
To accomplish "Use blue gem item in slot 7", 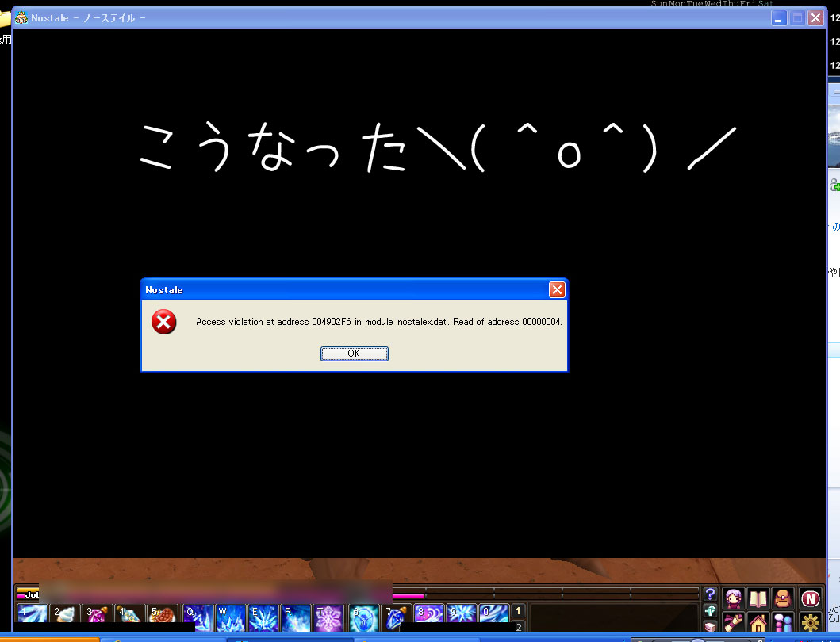I will click(397, 616).
